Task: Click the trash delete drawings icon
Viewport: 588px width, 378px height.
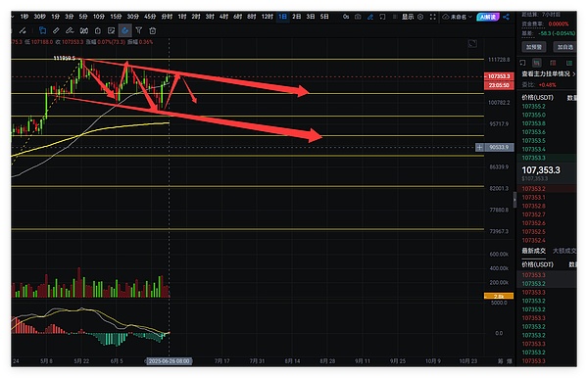Action: pyautogui.click(x=152, y=30)
